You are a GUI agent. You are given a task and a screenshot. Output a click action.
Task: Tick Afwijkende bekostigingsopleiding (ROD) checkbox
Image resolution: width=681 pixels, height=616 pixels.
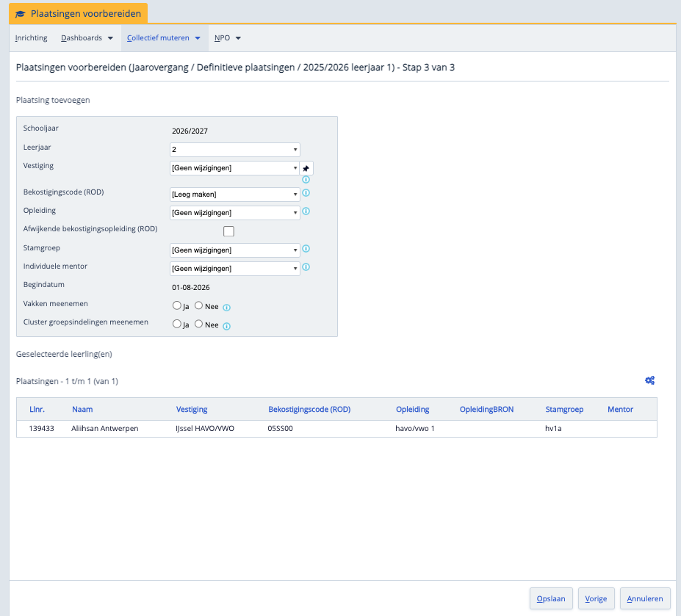[x=228, y=231]
